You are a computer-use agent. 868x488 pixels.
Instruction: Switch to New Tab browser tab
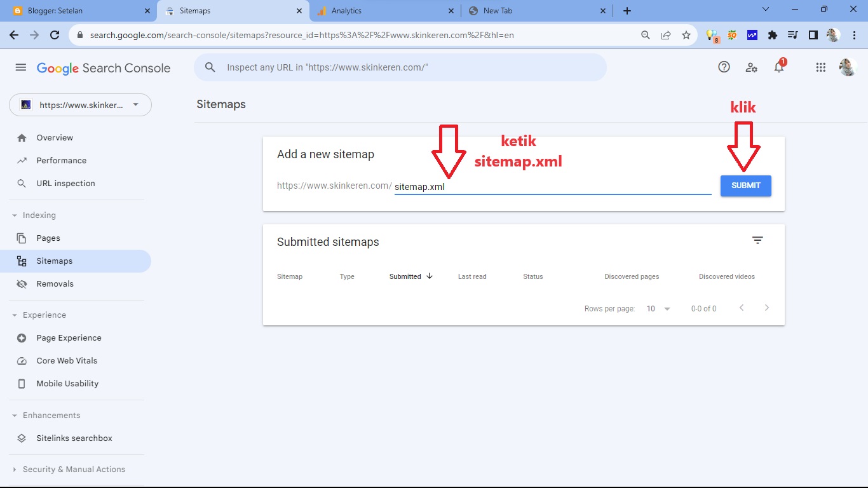(537, 11)
